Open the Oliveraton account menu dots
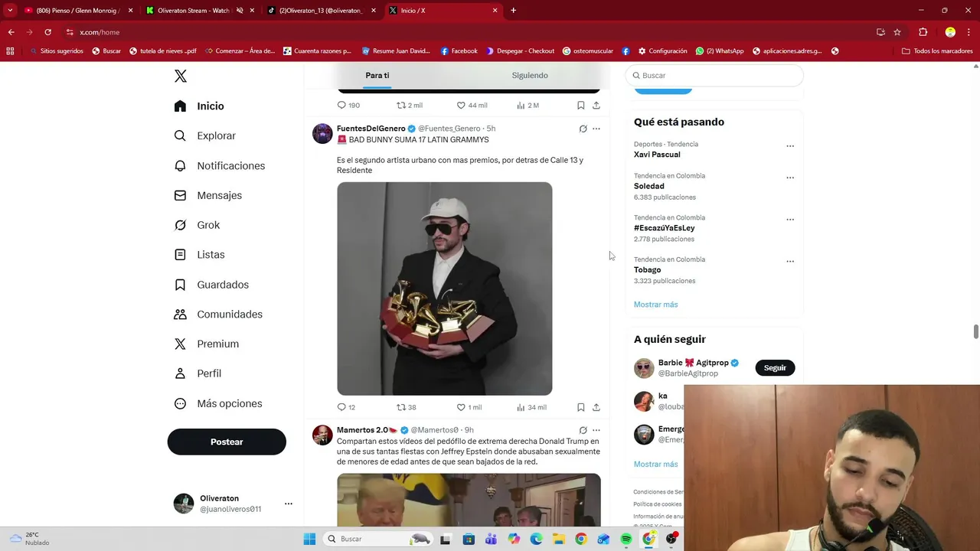Image resolution: width=980 pixels, height=551 pixels. [x=289, y=504]
